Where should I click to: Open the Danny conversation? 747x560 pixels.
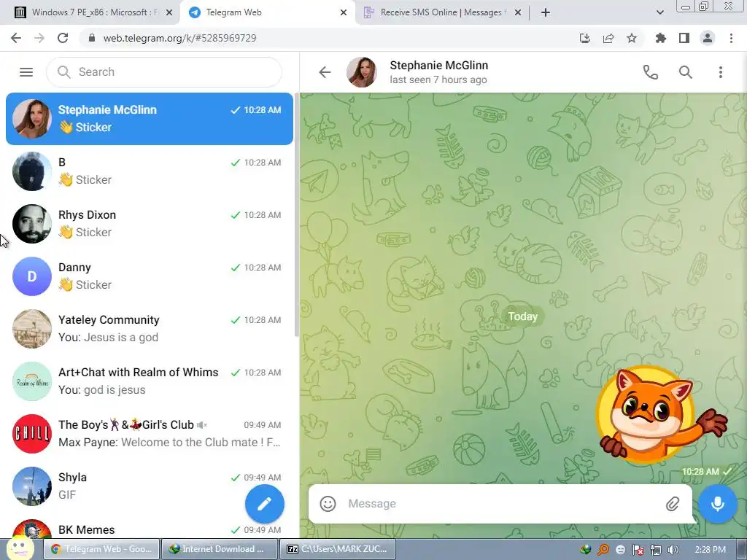coord(150,276)
